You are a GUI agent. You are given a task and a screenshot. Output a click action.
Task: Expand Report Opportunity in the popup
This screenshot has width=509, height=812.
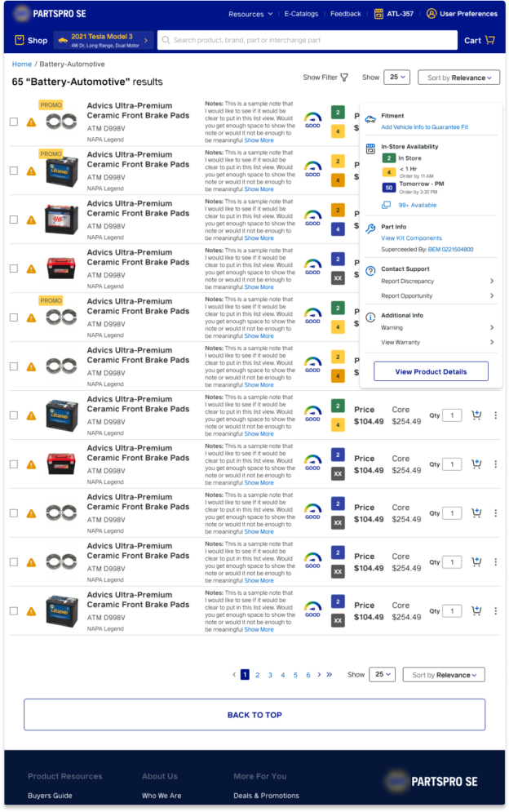437,295
